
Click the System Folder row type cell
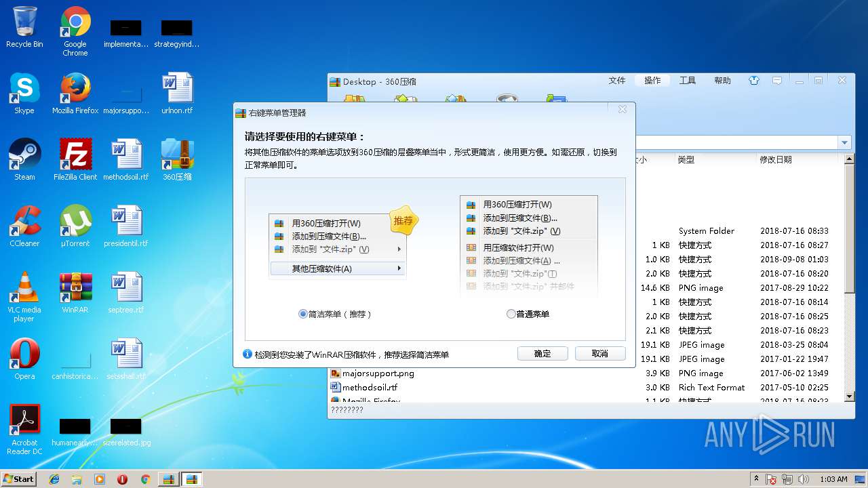pyautogui.click(x=707, y=231)
